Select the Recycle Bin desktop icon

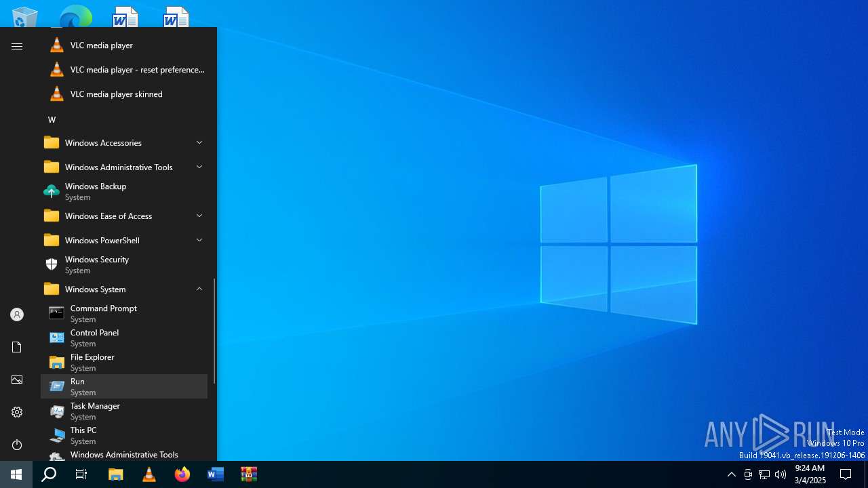coord(25,16)
